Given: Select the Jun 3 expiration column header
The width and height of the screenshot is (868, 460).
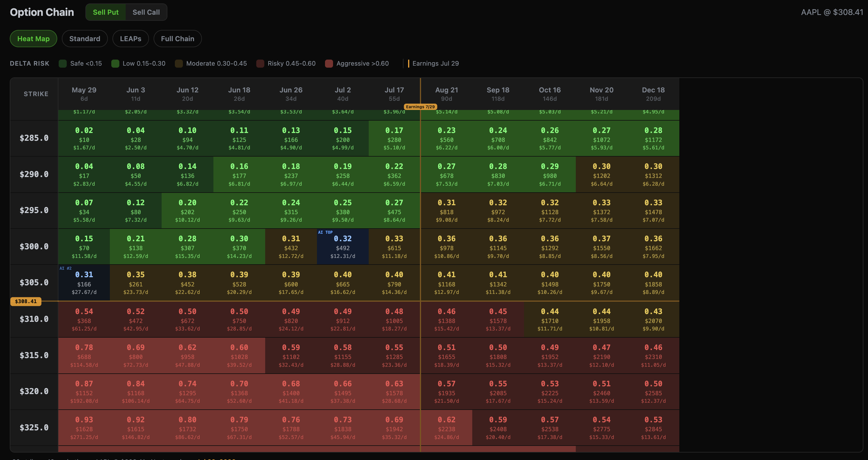Looking at the screenshot, I should click(136, 94).
